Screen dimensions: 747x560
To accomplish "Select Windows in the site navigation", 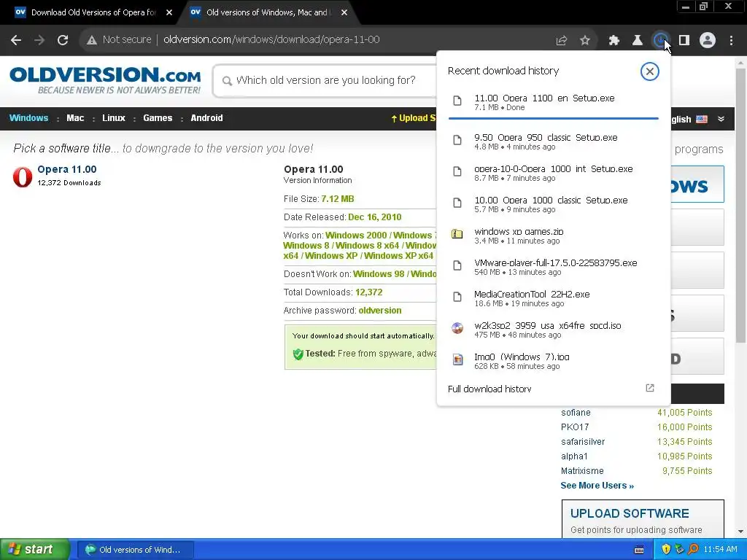I will (x=28, y=118).
